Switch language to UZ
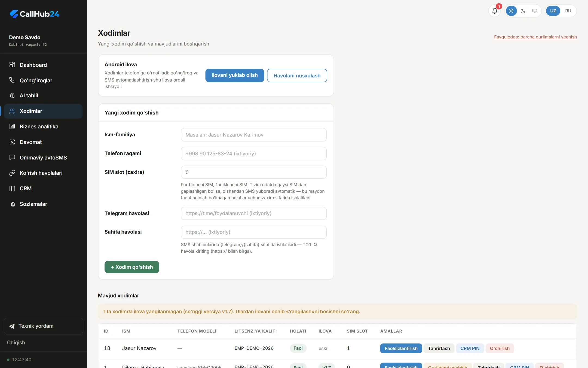 tap(553, 11)
